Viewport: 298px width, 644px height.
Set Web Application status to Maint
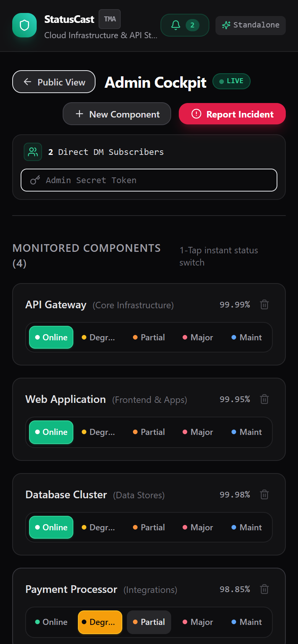click(x=247, y=432)
